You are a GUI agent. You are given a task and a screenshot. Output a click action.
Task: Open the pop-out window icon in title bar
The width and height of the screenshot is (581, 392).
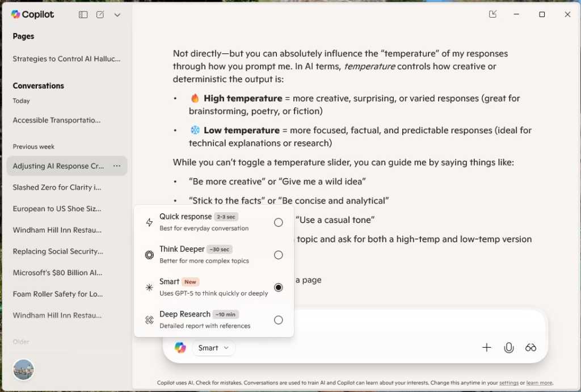coord(492,15)
